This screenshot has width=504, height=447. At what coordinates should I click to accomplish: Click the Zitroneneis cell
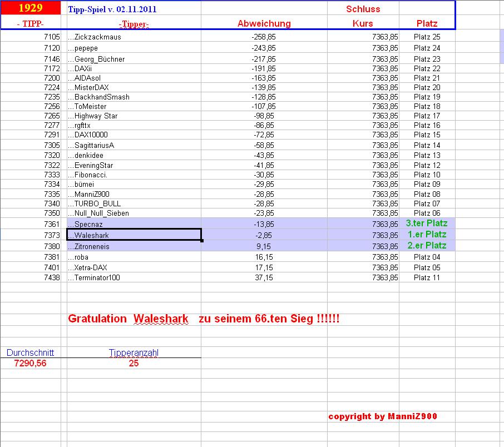134,246
